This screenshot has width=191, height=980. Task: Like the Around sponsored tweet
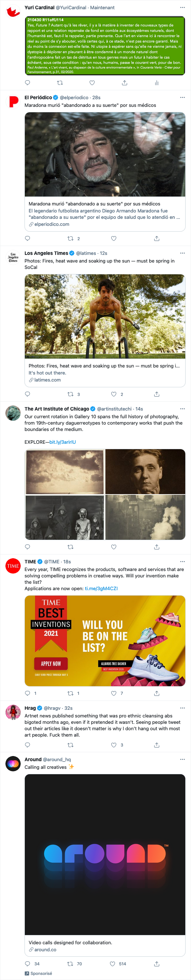coord(113,964)
